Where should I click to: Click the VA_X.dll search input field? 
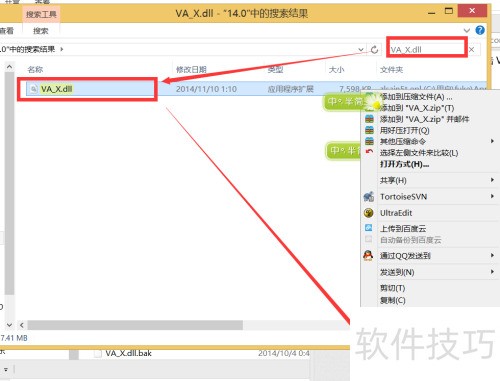pyautogui.click(x=427, y=50)
